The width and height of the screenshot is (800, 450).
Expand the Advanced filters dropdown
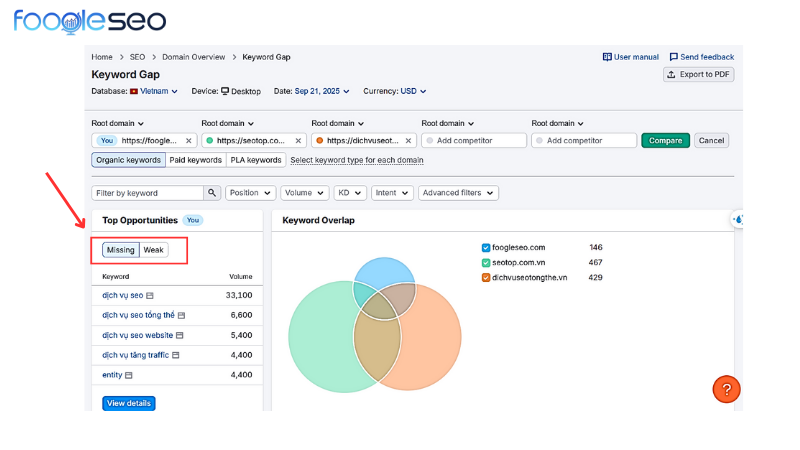[458, 193]
